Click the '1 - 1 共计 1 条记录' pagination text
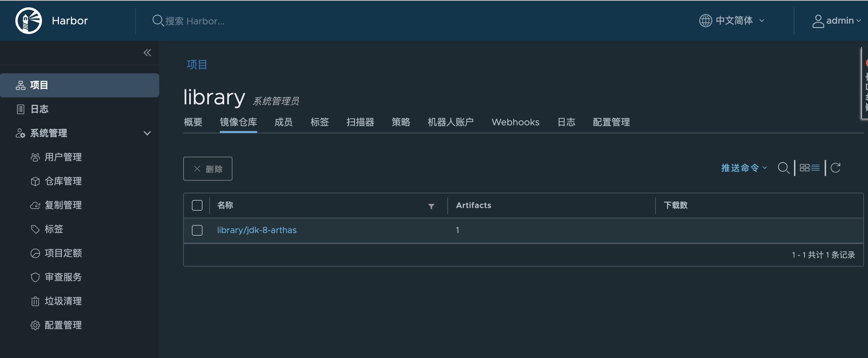The height and width of the screenshot is (358, 868). 823,255
